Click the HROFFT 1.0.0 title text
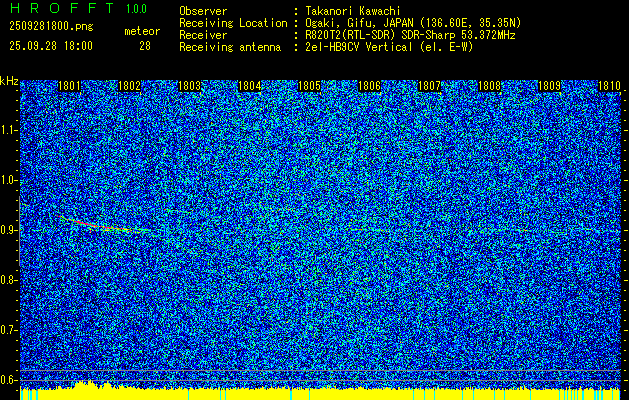The width and height of the screenshot is (629, 400). pos(78,8)
